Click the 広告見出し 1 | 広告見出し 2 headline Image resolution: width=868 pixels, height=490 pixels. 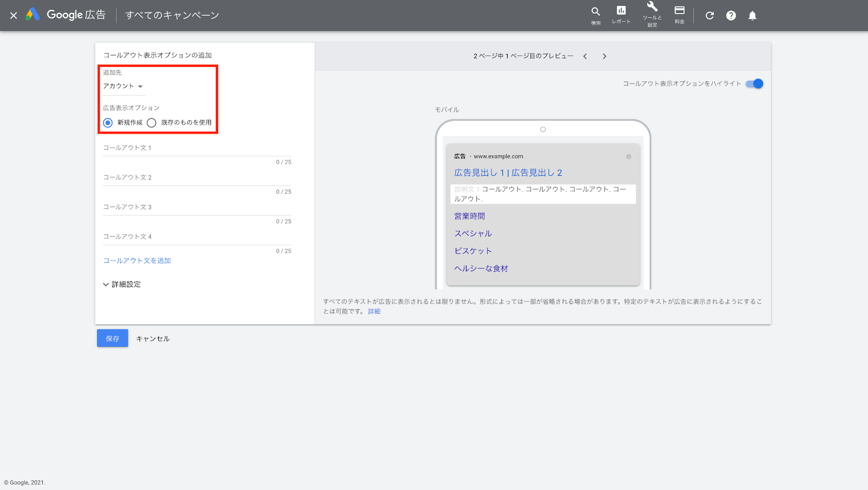(x=508, y=173)
